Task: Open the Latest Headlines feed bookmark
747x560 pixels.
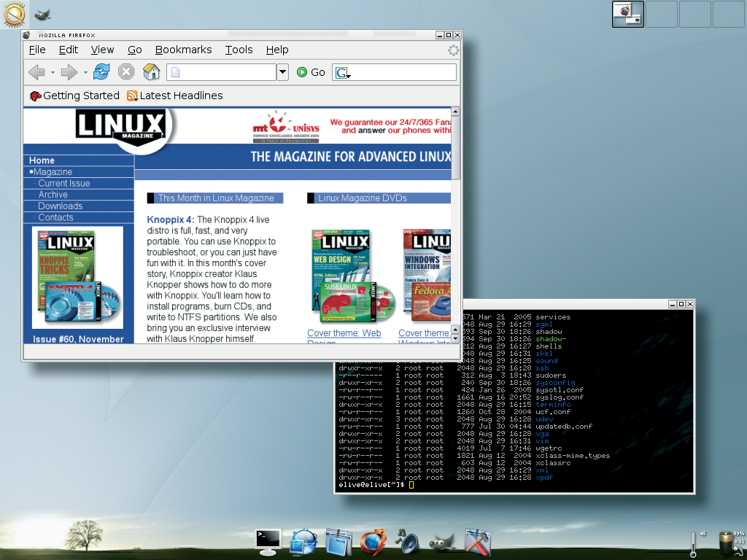Action: pyautogui.click(x=175, y=96)
